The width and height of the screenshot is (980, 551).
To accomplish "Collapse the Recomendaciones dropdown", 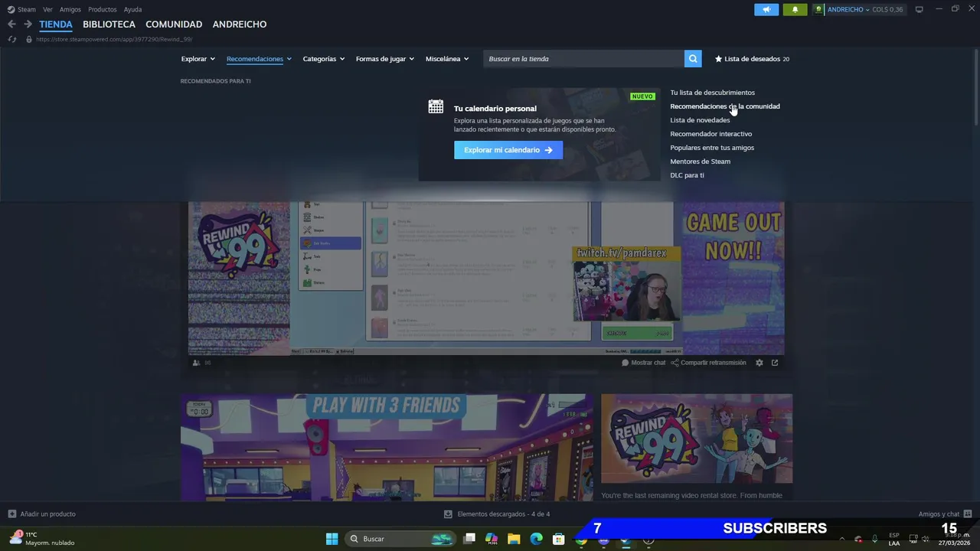I will 259,59.
